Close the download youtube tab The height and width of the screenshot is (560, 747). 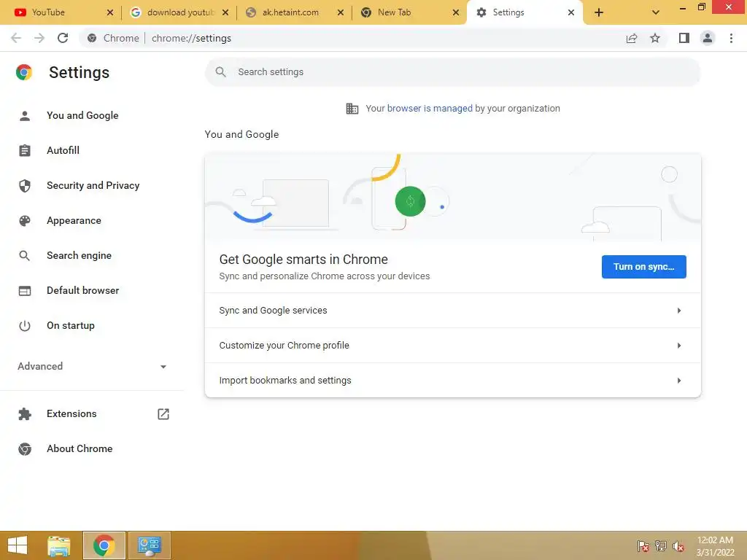click(x=225, y=12)
